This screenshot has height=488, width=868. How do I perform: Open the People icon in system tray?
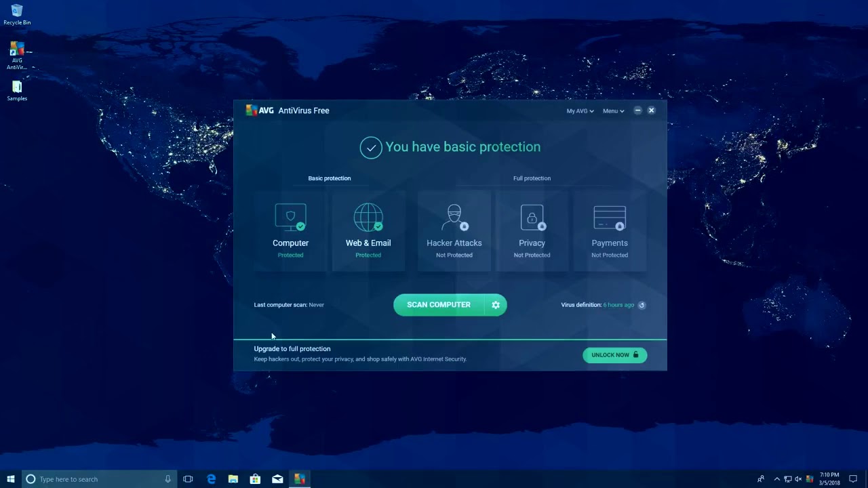click(761, 479)
